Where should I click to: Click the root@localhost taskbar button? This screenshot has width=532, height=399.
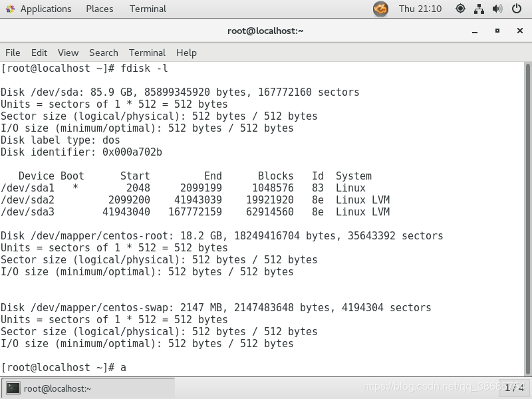coord(88,388)
